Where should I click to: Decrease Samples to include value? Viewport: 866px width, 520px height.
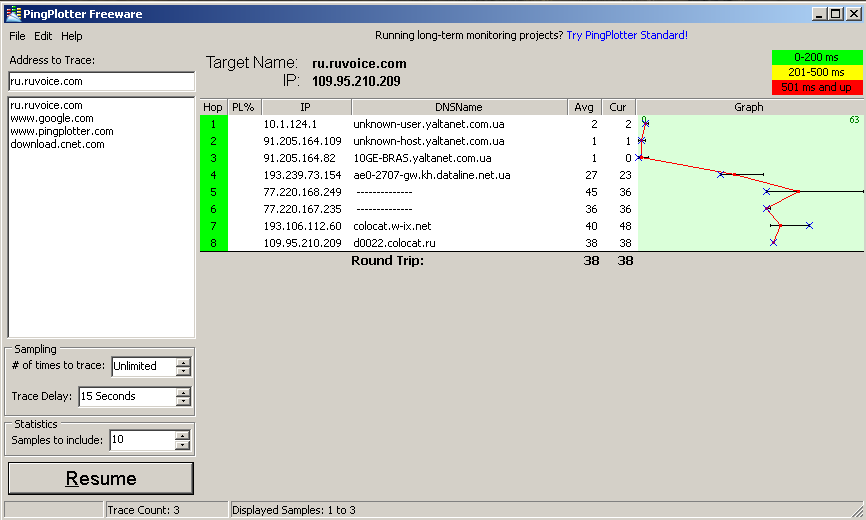(x=182, y=445)
